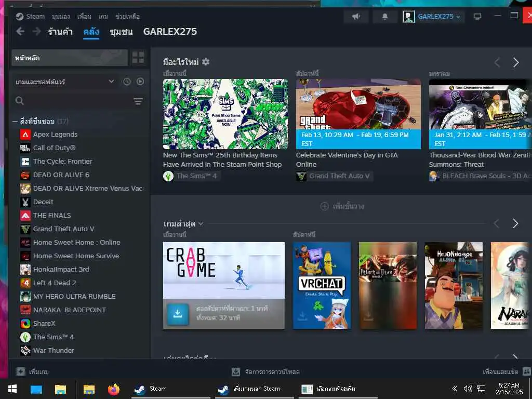The image size is (532, 399).
Task: Click the add game plus icon
Action: pos(21,371)
